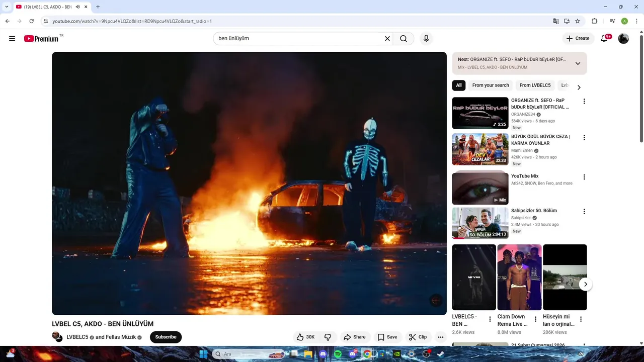
Task: Open YouTube account avatar menu
Action: click(x=623, y=39)
